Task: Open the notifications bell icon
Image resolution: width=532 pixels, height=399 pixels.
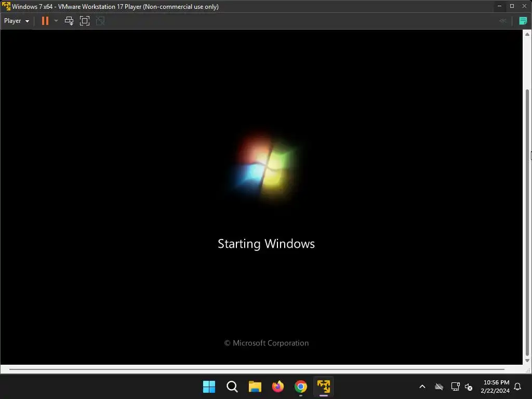Action: point(518,387)
